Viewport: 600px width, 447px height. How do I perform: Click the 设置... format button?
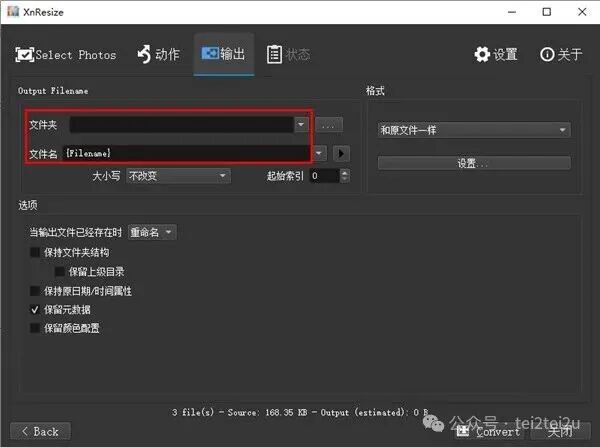(x=474, y=163)
